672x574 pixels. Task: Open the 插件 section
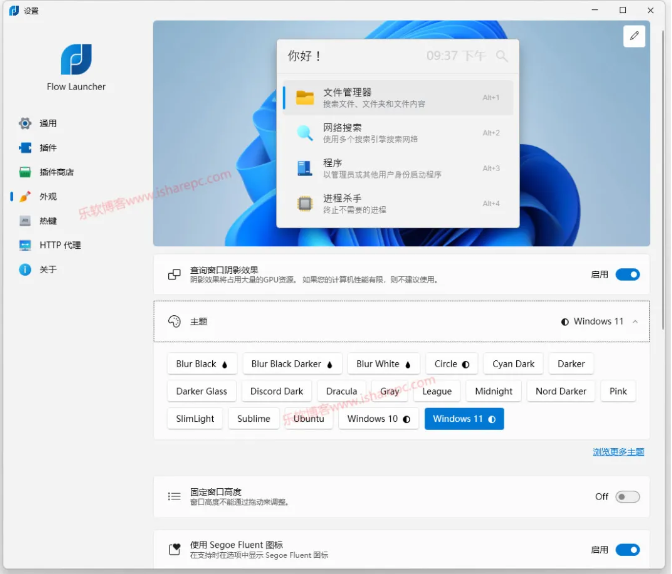[48, 148]
